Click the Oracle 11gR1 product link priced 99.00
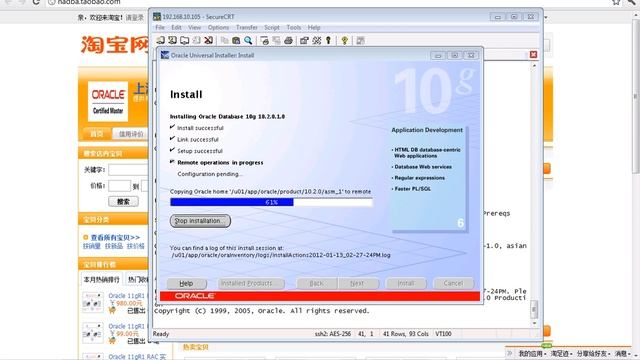The height and width of the screenshot is (360, 640). 127,327
